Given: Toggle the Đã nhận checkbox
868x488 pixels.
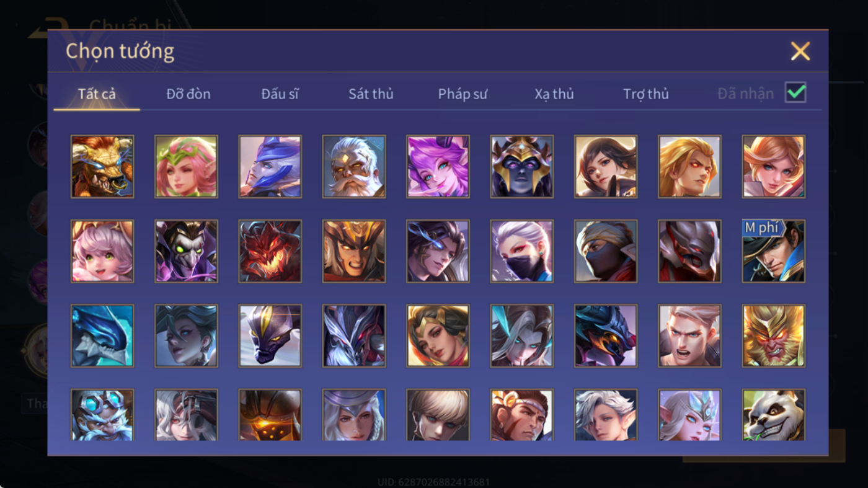Looking at the screenshot, I should click(x=795, y=93).
